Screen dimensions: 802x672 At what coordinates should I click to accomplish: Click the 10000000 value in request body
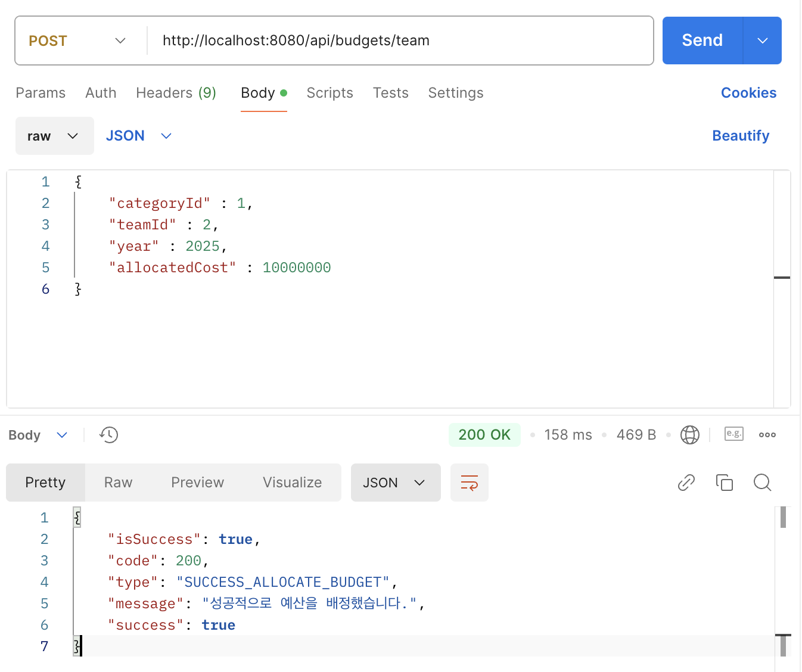(297, 267)
